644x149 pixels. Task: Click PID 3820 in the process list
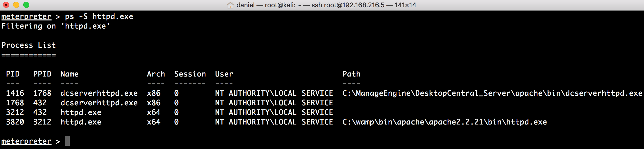coord(15,122)
